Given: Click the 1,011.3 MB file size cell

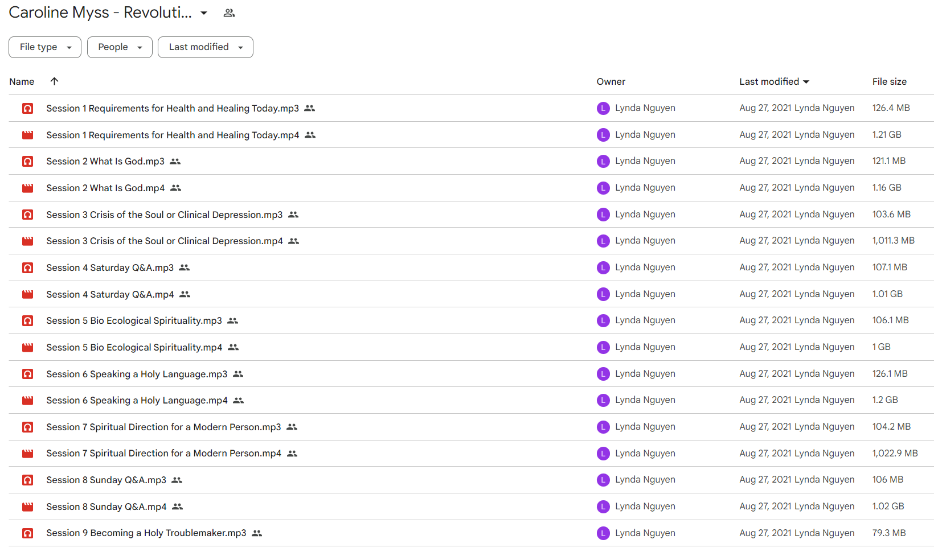Looking at the screenshot, I should click(894, 241).
